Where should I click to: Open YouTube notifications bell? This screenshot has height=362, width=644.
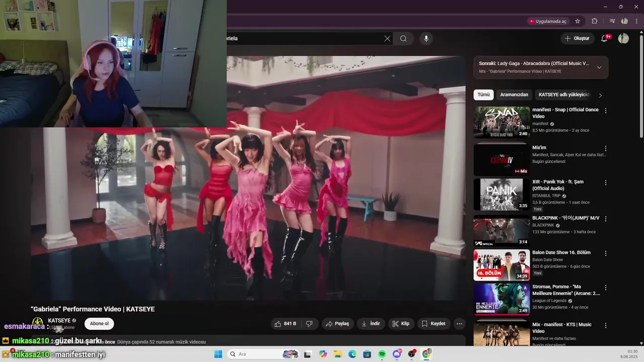tap(605, 38)
